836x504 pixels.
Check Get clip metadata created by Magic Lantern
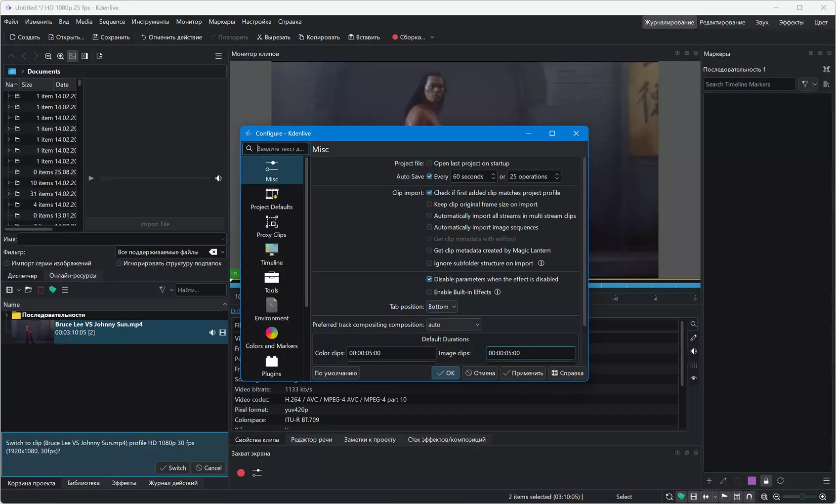429,251
